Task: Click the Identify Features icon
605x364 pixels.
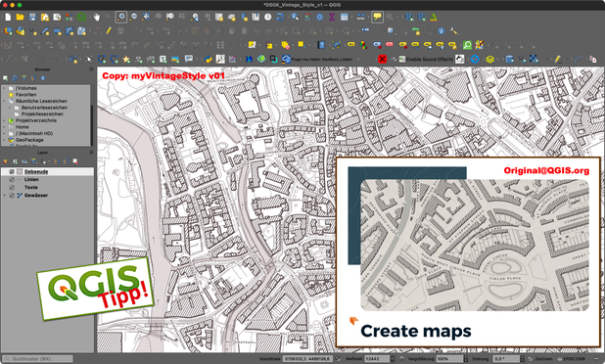Action: coord(295,17)
